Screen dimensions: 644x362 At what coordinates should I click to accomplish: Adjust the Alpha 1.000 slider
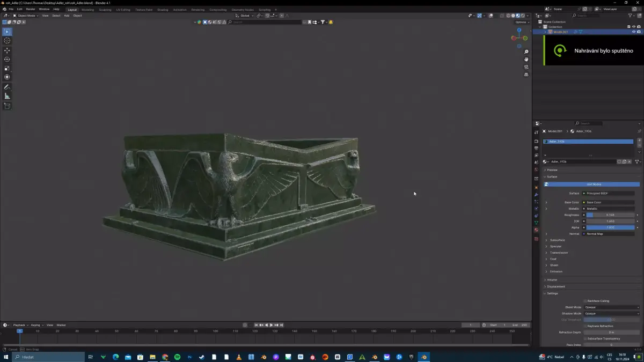(x=610, y=227)
